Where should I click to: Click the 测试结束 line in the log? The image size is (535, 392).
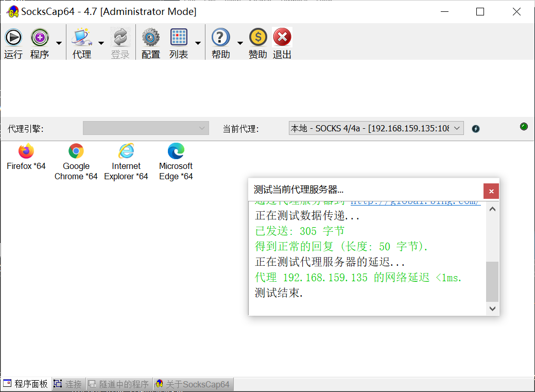[279, 293]
